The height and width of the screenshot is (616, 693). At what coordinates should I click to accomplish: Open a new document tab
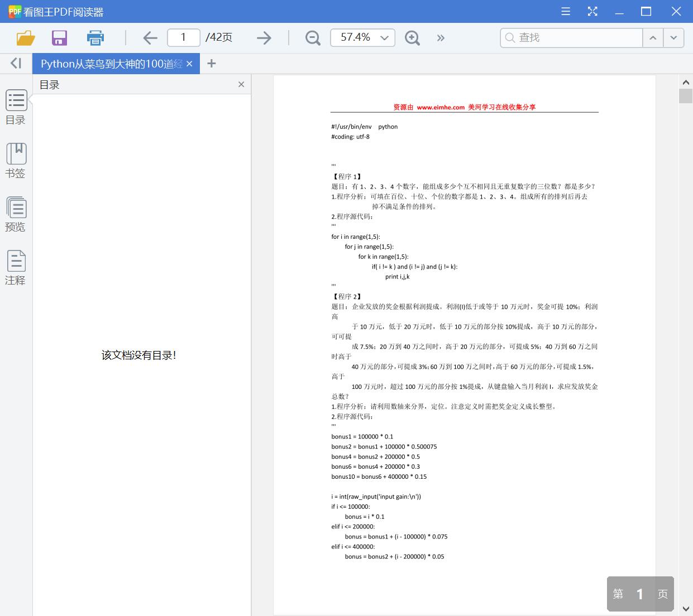[x=211, y=63]
